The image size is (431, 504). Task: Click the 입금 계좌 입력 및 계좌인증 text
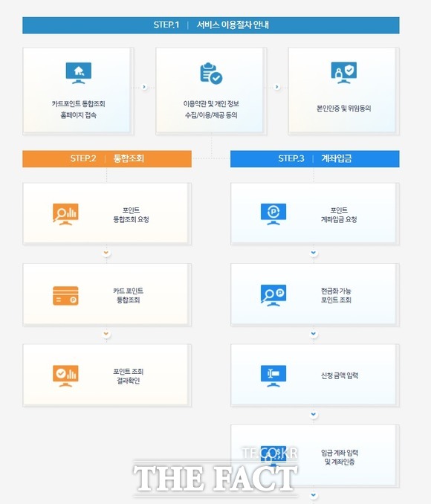click(x=340, y=457)
